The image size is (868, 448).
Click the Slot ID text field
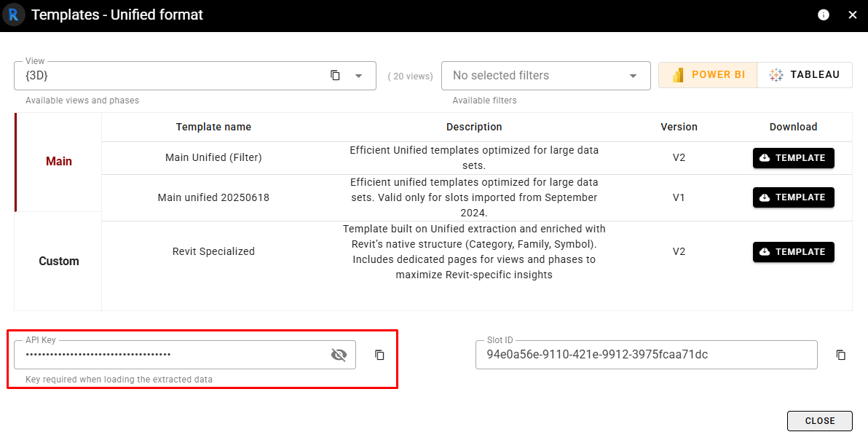[x=645, y=355]
